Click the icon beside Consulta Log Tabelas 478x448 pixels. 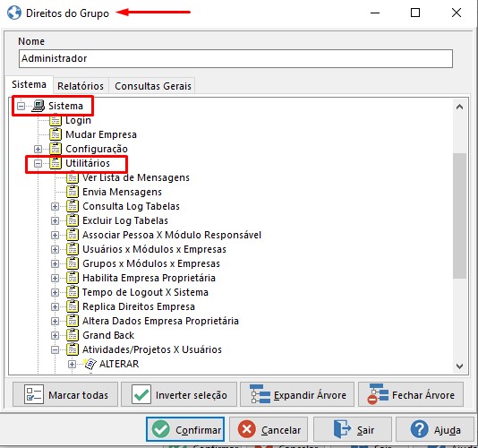tap(73, 206)
